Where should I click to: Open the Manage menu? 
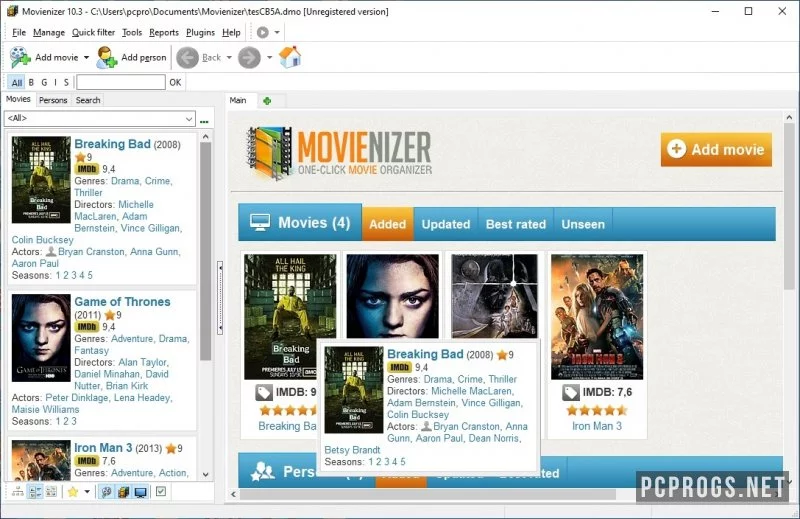point(49,32)
